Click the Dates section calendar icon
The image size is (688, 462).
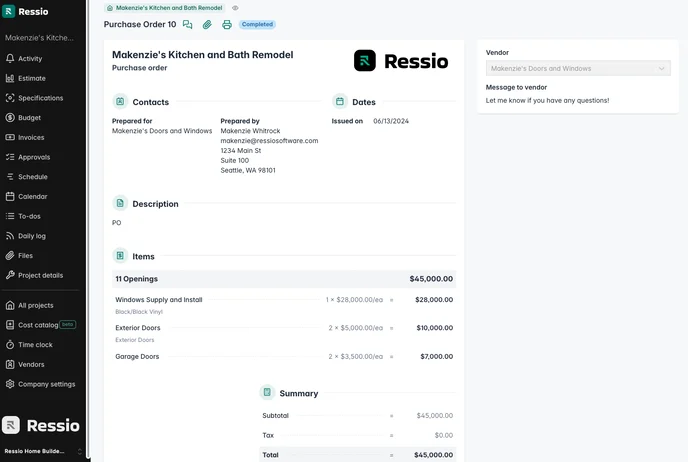(340, 102)
